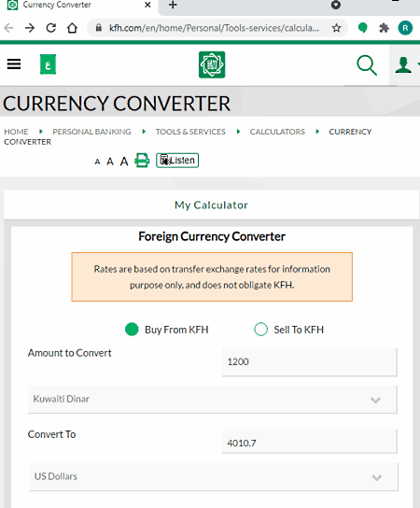Go to browser home page icon
The width and height of the screenshot is (420, 508).
click(72, 28)
